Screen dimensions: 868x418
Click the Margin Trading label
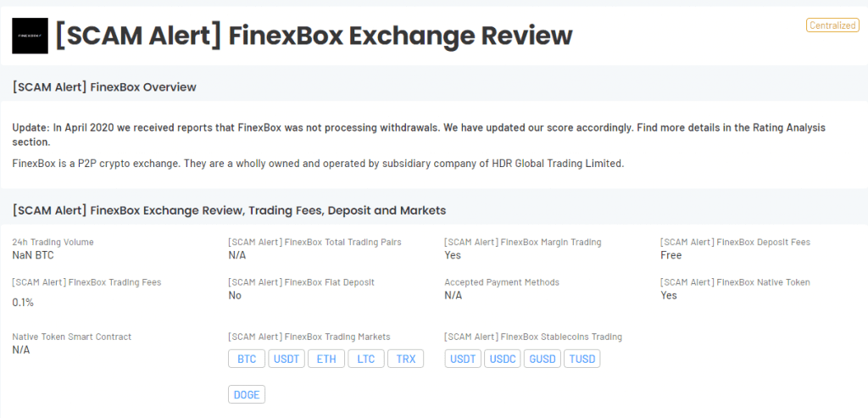click(x=522, y=242)
